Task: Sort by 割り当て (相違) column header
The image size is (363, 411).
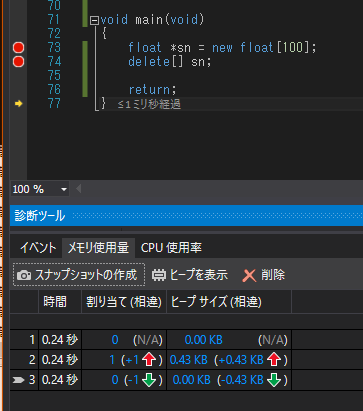Action: 124,302
